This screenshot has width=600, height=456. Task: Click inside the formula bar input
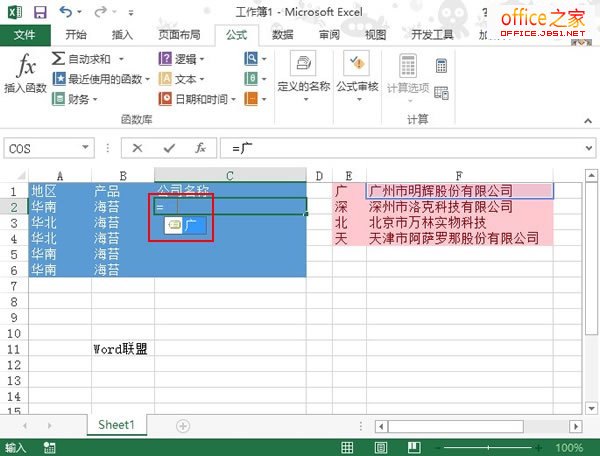(x=402, y=148)
